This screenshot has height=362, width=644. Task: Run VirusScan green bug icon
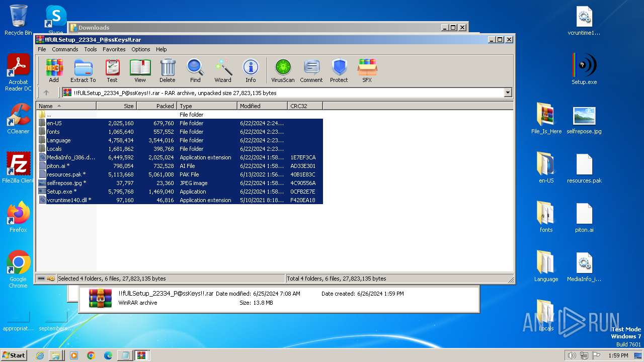point(283,70)
